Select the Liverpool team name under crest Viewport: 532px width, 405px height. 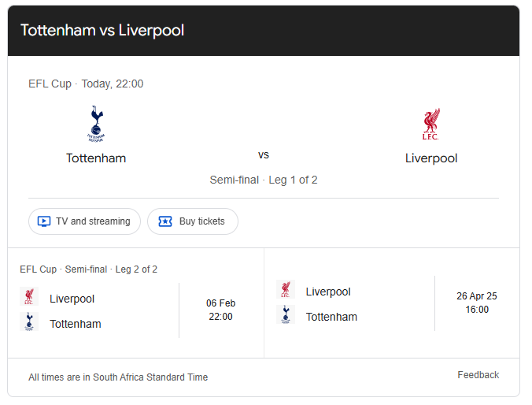coord(431,158)
